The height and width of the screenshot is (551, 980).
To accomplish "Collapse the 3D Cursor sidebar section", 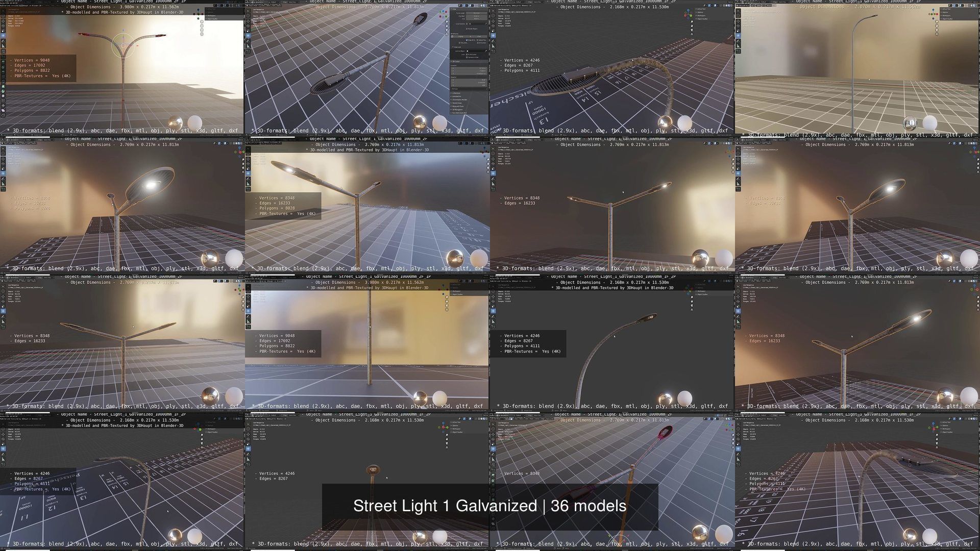I will 455,62.
